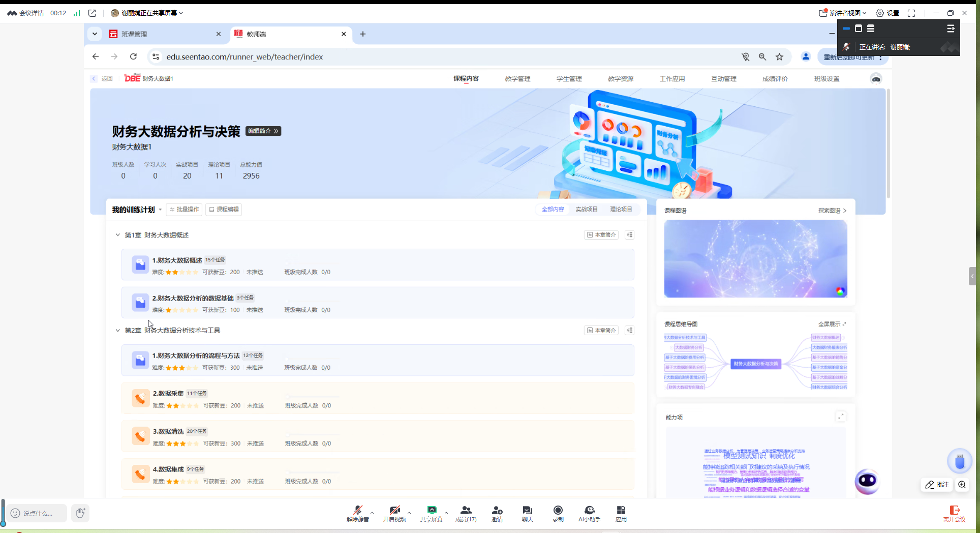Click the raise hand icon
980x533 pixels.
[80, 513]
